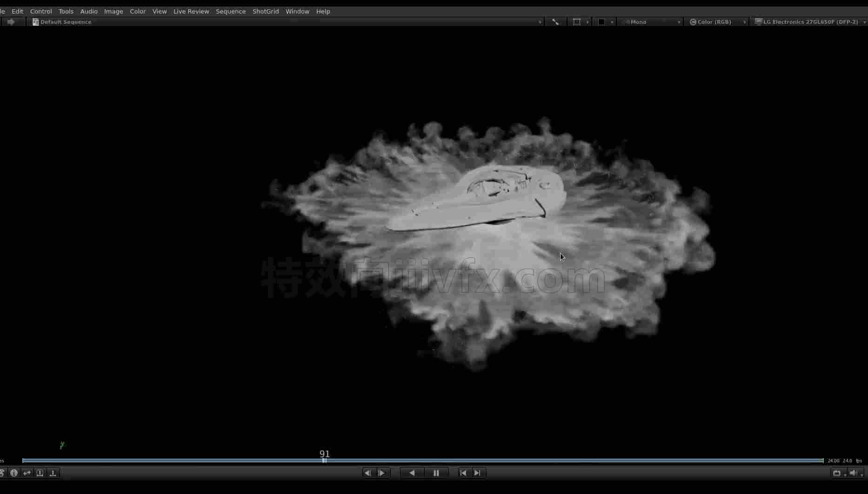
Task: Open the Mono stereo mode dropdown
Action: point(651,22)
